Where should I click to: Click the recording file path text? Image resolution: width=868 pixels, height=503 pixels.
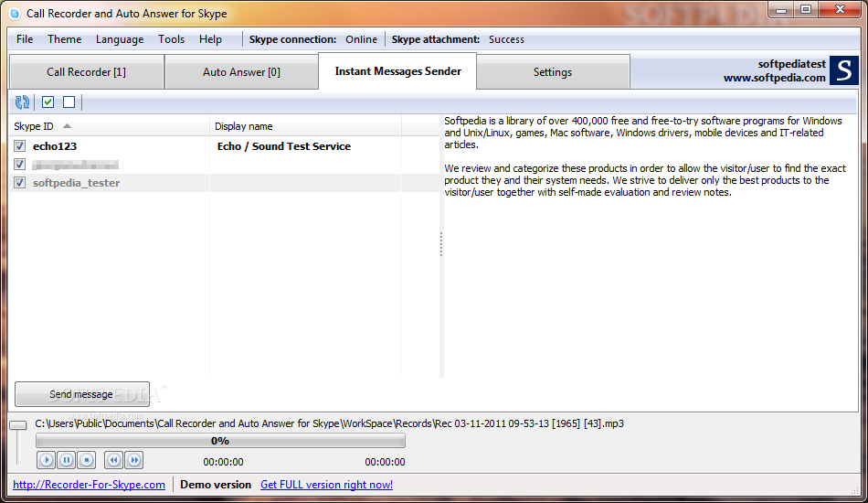(x=329, y=423)
